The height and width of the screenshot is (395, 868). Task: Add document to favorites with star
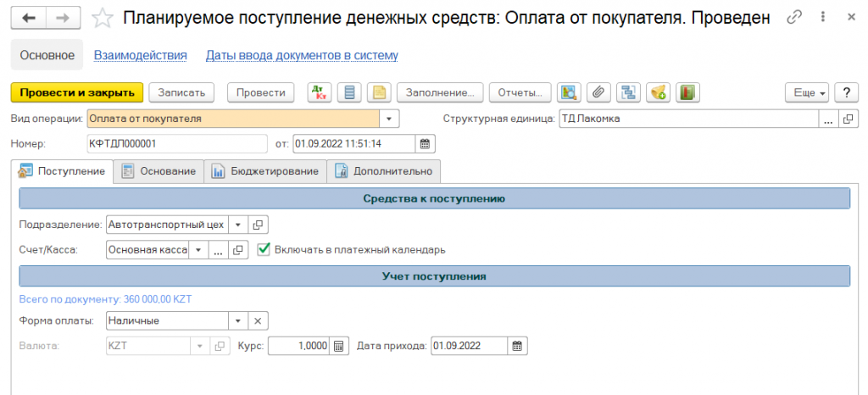pyautogui.click(x=102, y=18)
